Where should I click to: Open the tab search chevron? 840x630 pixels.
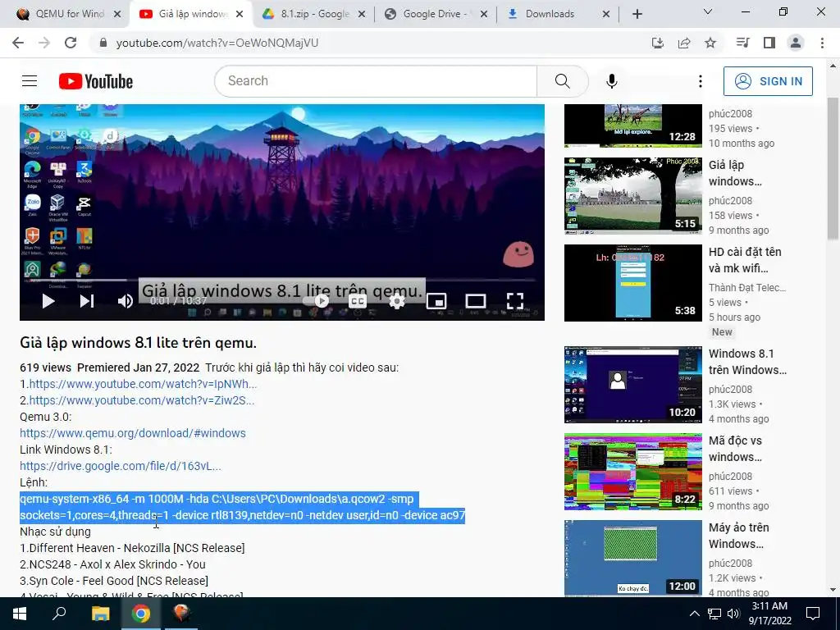click(708, 11)
